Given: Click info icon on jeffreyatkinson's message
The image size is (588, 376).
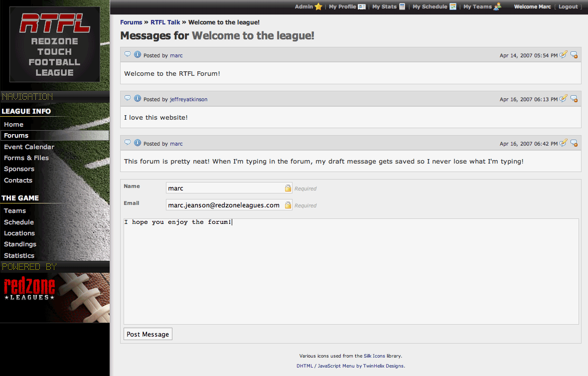Looking at the screenshot, I should [138, 99].
